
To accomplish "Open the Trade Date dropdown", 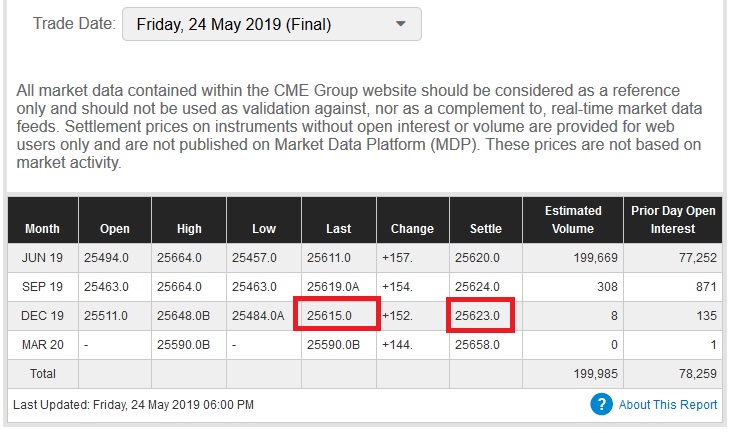I will (271, 23).
